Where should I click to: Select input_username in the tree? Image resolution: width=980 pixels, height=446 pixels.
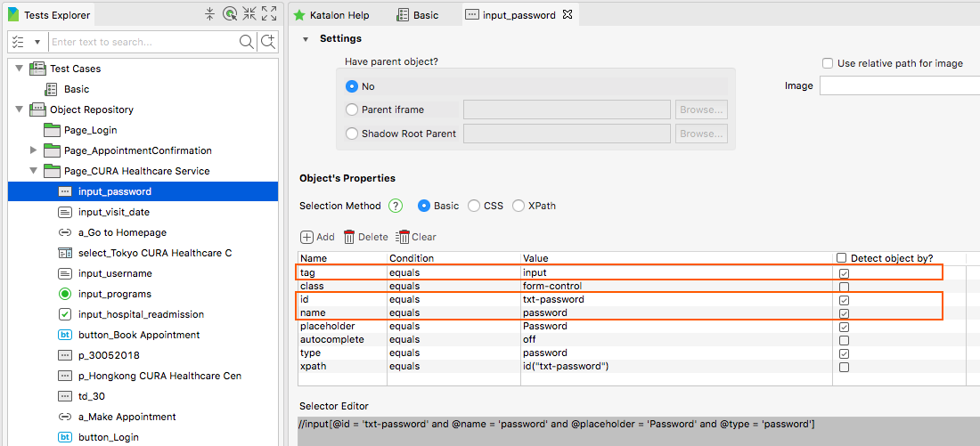(115, 273)
